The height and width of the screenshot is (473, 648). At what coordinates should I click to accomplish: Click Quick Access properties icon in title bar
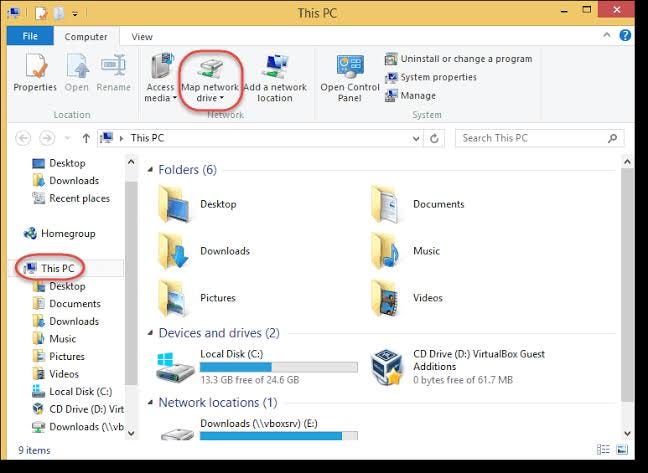(41, 13)
